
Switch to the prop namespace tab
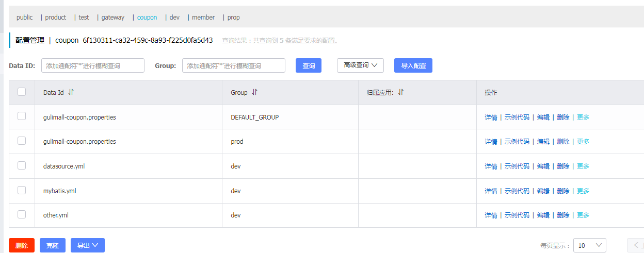pos(234,17)
